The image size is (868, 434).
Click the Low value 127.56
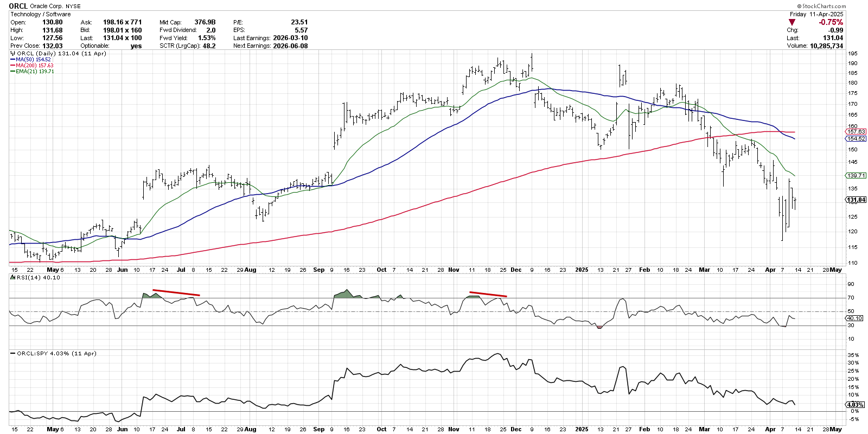[53, 38]
